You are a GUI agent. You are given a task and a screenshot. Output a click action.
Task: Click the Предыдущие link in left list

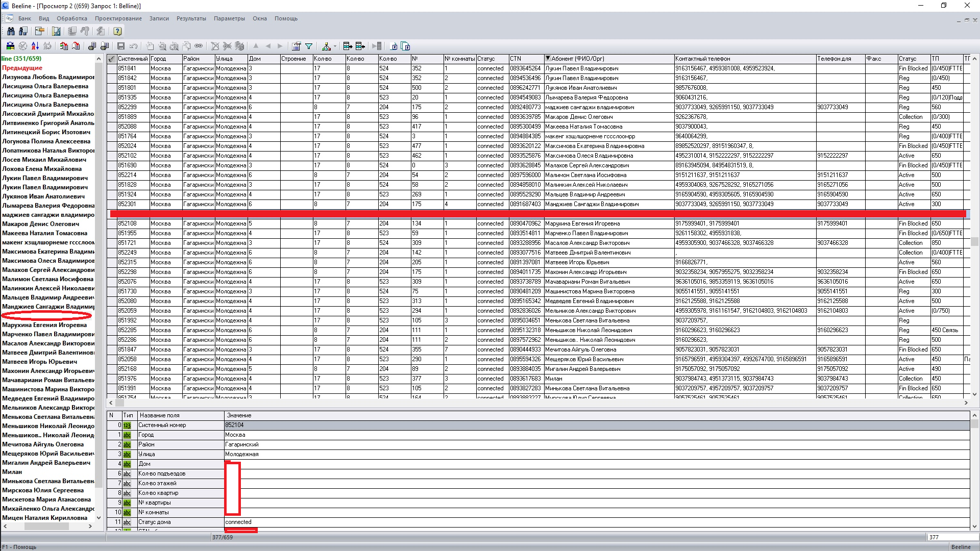(22, 68)
